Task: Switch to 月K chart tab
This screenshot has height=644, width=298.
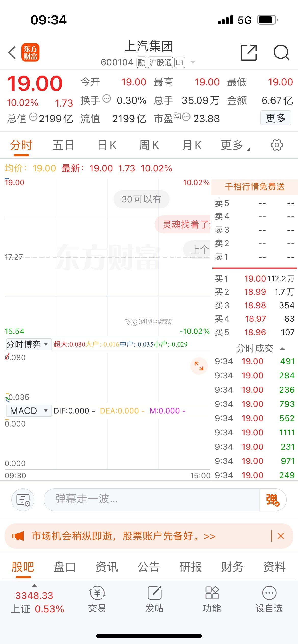Action: (192, 145)
